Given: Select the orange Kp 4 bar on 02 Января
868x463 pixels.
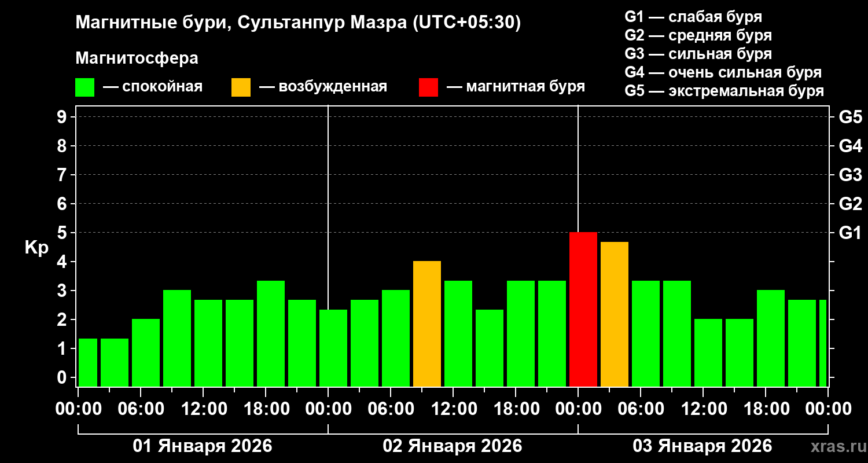Looking at the screenshot, I should (427, 324).
